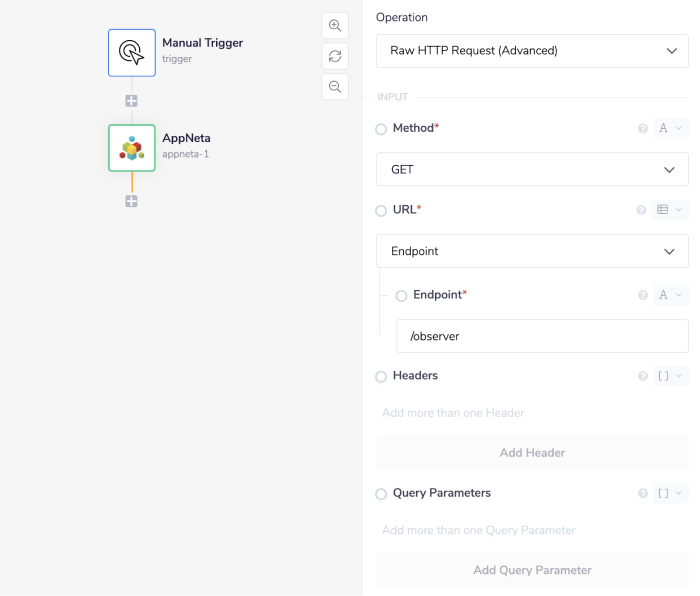
Task: Click the Add Header button
Action: (x=532, y=453)
